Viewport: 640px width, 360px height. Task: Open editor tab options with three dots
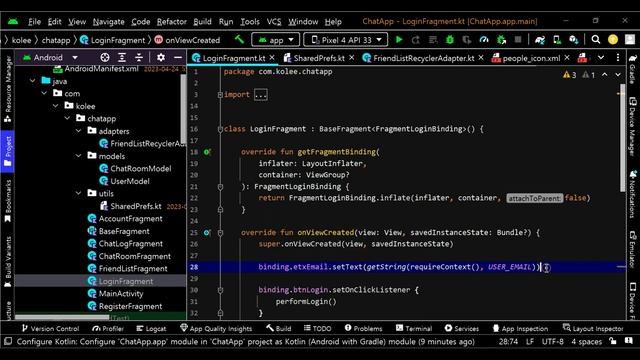pyautogui.click(x=618, y=58)
